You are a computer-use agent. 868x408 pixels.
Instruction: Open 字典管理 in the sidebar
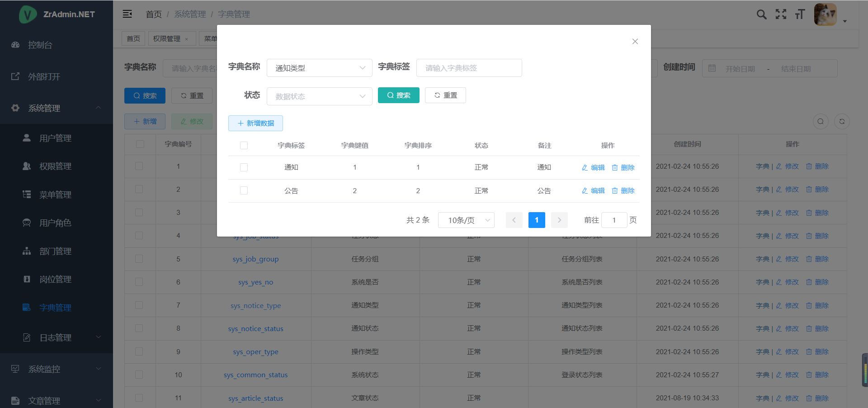[x=55, y=308]
